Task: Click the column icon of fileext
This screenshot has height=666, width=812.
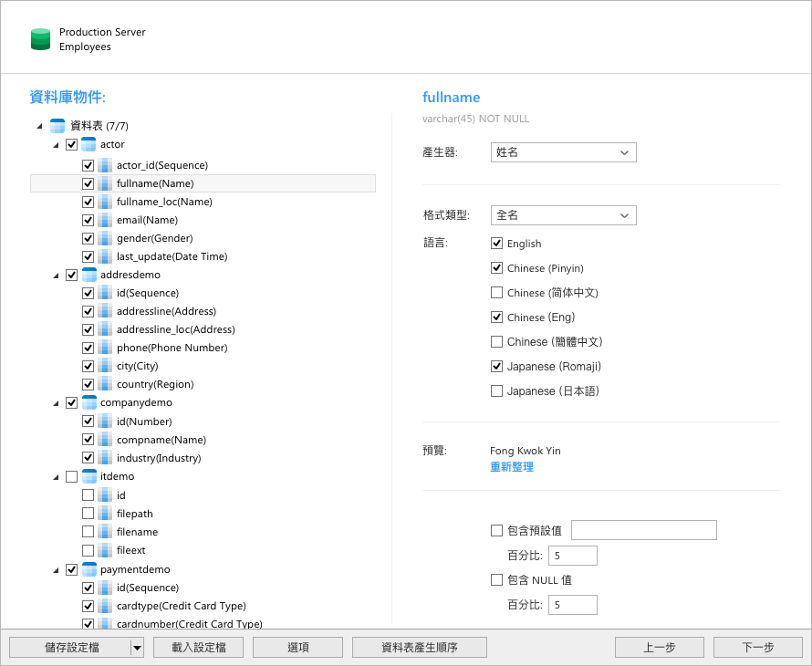Action: click(105, 550)
